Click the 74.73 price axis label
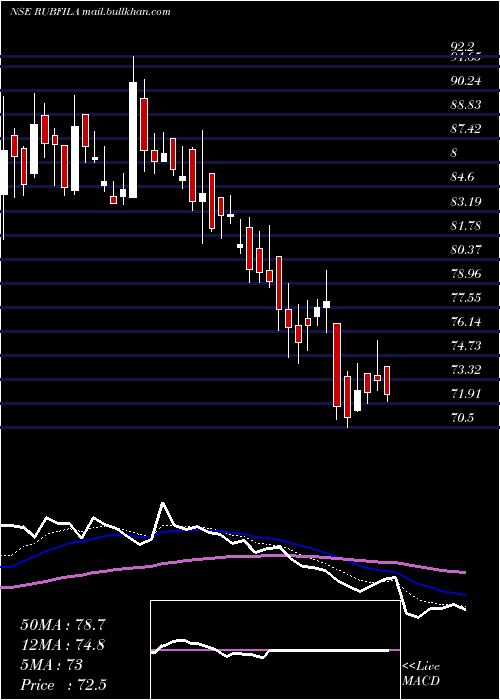 point(466,346)
